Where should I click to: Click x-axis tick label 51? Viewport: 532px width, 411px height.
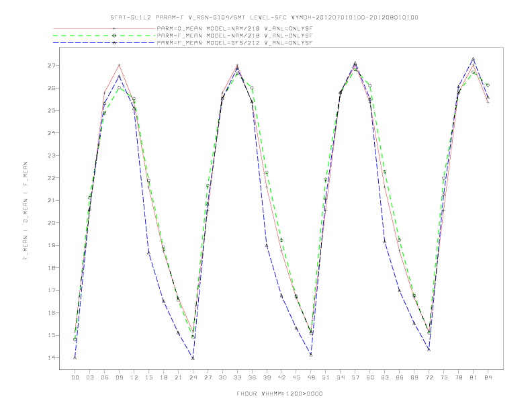click(326, 377)
